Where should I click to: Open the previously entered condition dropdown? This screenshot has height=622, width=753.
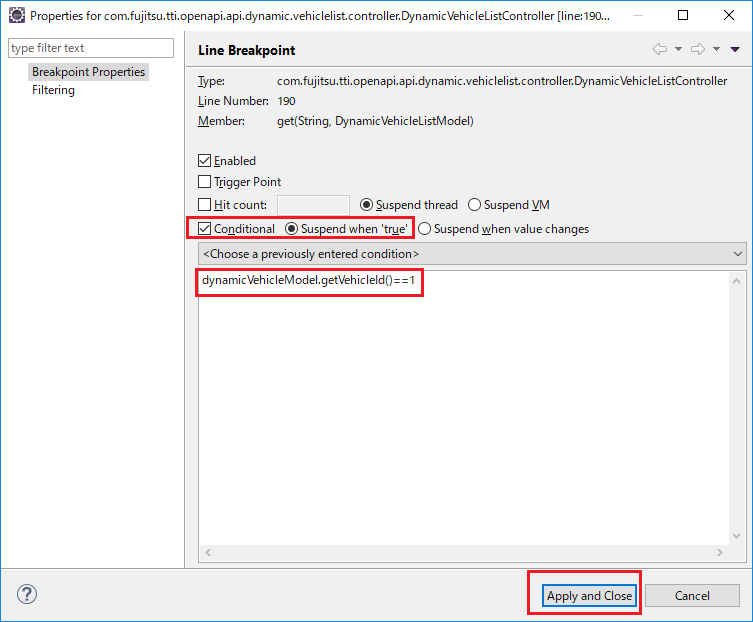(x=472, y=254)
